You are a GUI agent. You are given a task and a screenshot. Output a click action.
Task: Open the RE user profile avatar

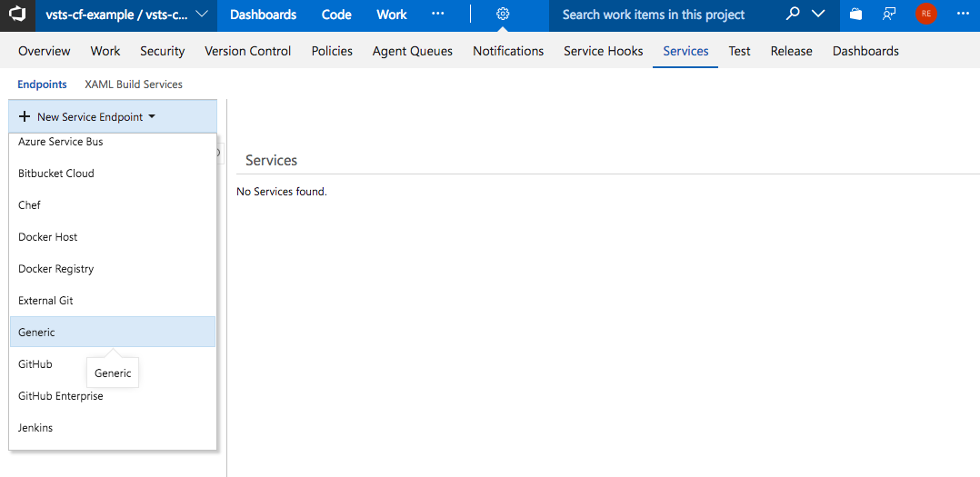point(925,15)
